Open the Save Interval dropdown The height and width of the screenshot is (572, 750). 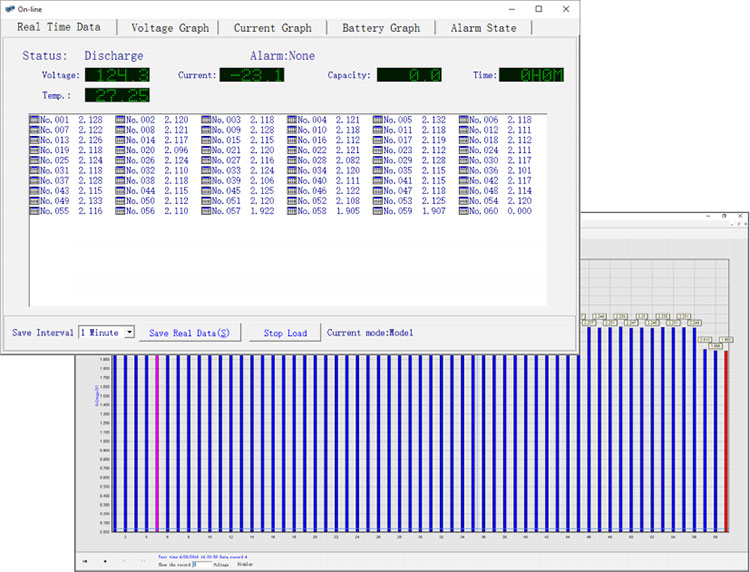pyautogui.click(x=129, y=332)
